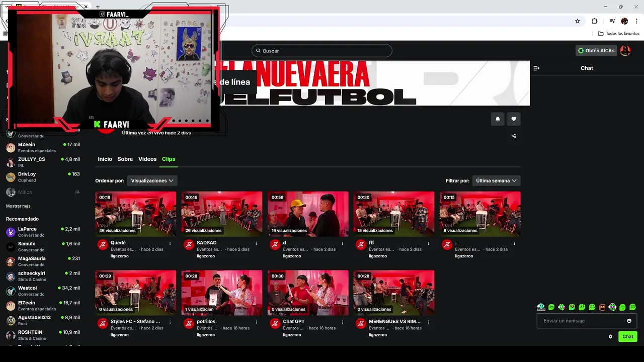Follow the channel with heart icon
This screenshot has height=362, width=644.
click(x=514, y=119)
